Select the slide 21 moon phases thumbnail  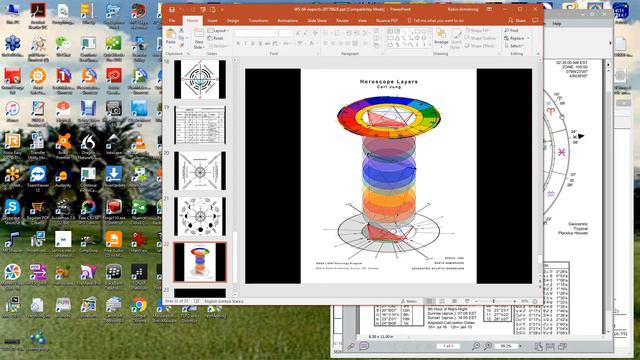(x=200, y=216)
